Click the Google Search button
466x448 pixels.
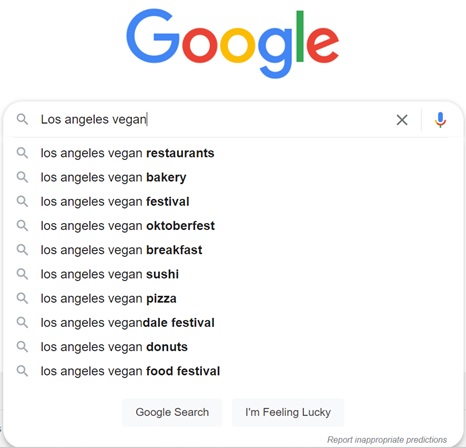(x=172, y=412)
